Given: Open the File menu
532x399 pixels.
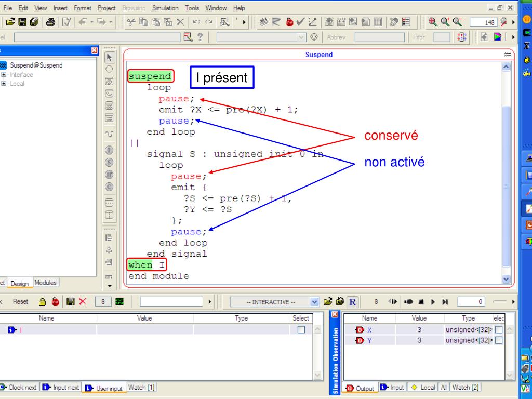Looking at the screenshot, I should point(7,8).
